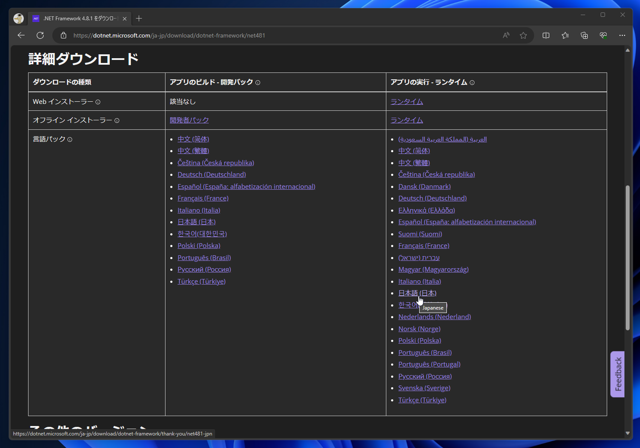Add page to favorites star icon

523,35
